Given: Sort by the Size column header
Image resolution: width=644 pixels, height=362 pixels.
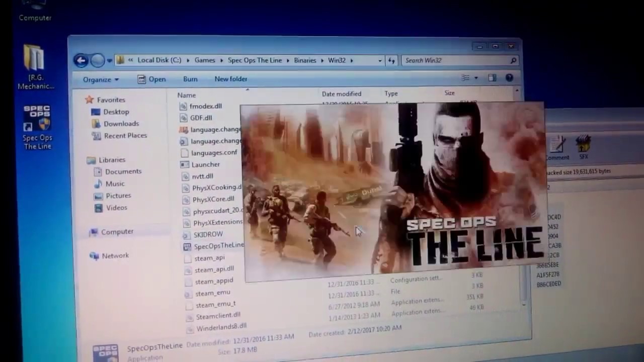Looking at the screenshot, I should pos(449,93).
